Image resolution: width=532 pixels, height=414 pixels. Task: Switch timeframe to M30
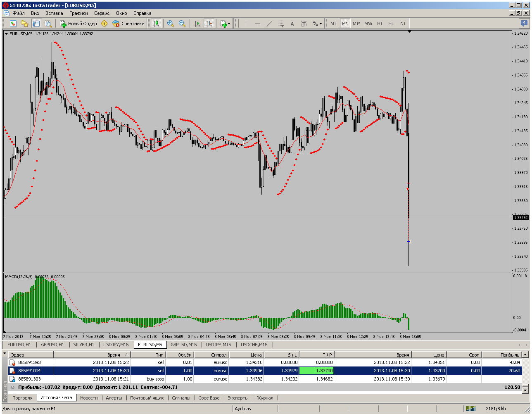368,24
